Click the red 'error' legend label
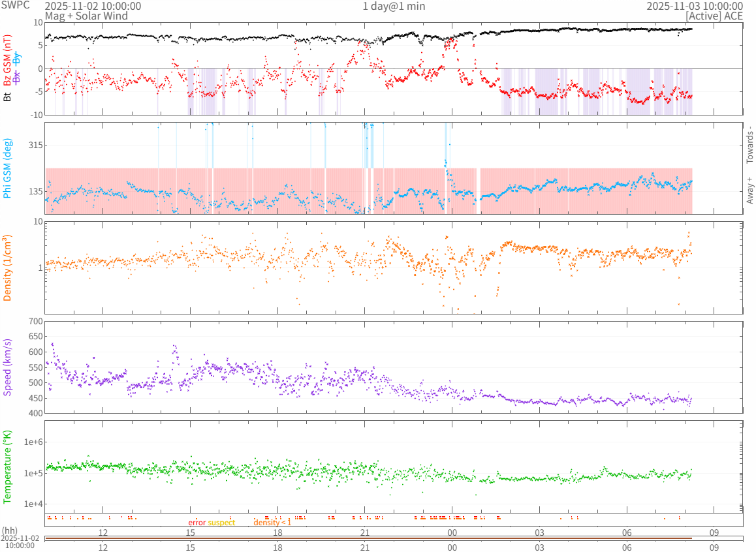756x552 pixels. tap(197, 523)
